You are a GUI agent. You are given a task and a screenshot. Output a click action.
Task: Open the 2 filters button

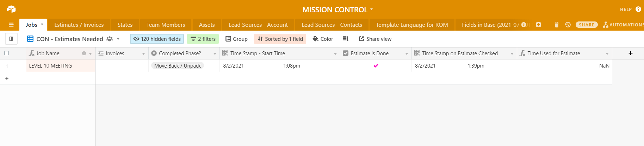tap(203, 39)
